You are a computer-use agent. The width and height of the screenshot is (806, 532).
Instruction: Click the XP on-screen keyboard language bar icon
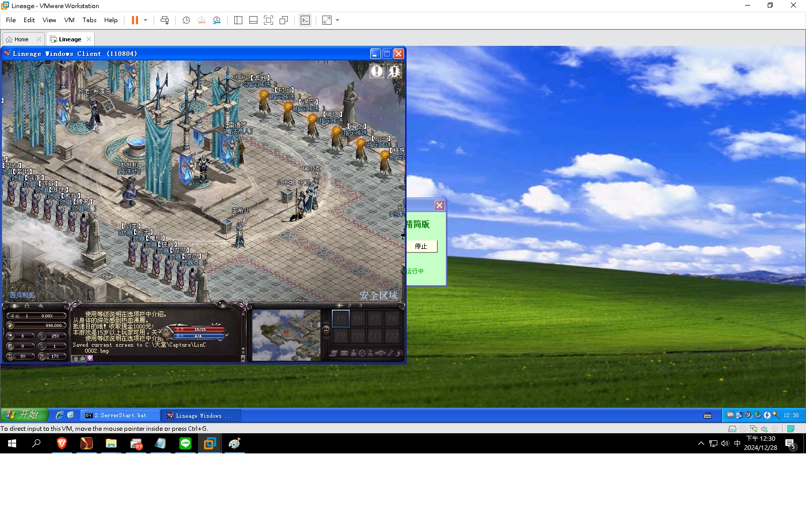tap(708, 416)
